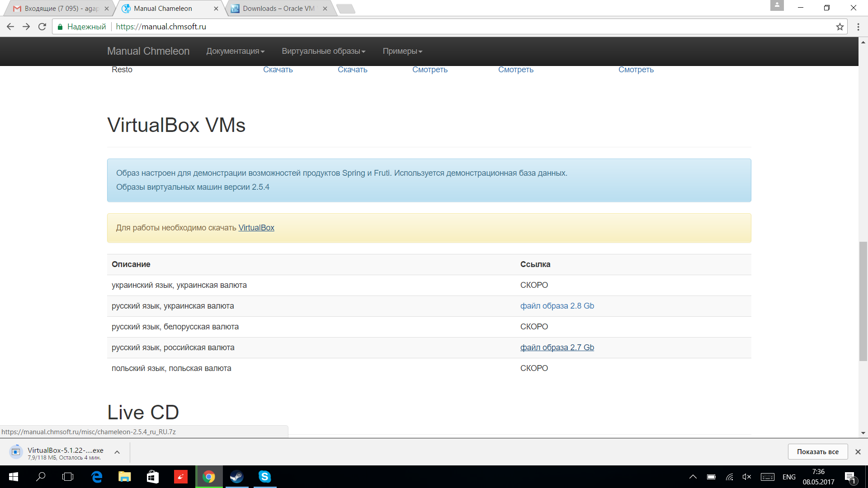Open taskbar search magnifier

[x=41, y=477]
